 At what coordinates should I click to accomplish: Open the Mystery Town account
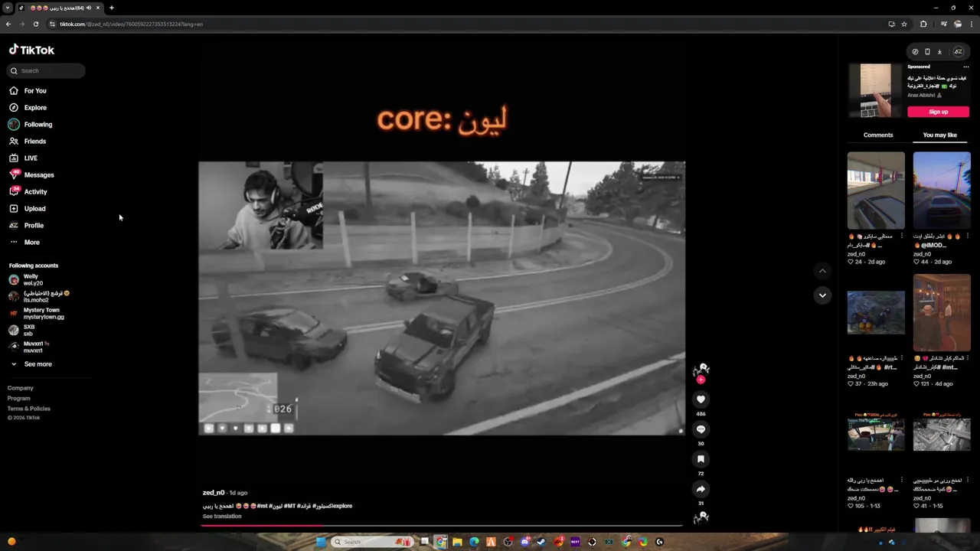tap(36, 313)
